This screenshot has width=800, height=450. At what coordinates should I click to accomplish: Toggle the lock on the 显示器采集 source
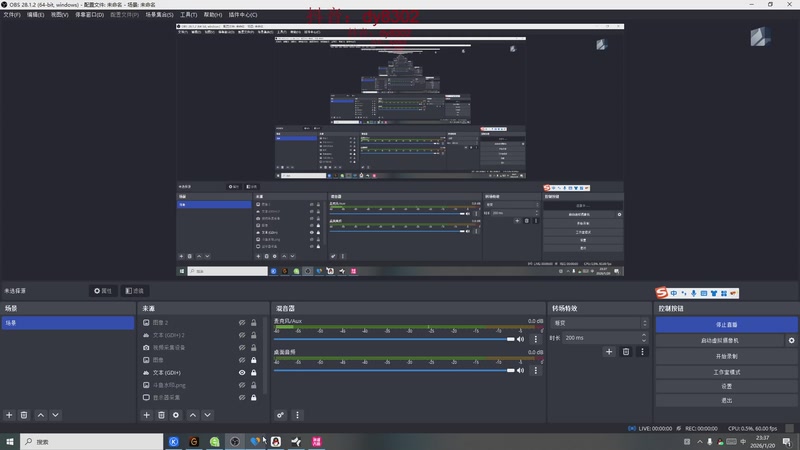coord(254,397)
